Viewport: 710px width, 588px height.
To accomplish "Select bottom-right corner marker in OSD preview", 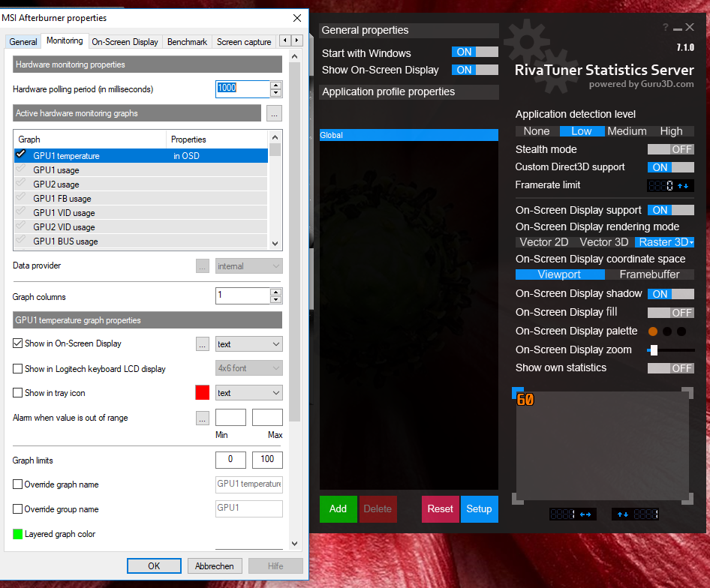I will coord(687,499).
